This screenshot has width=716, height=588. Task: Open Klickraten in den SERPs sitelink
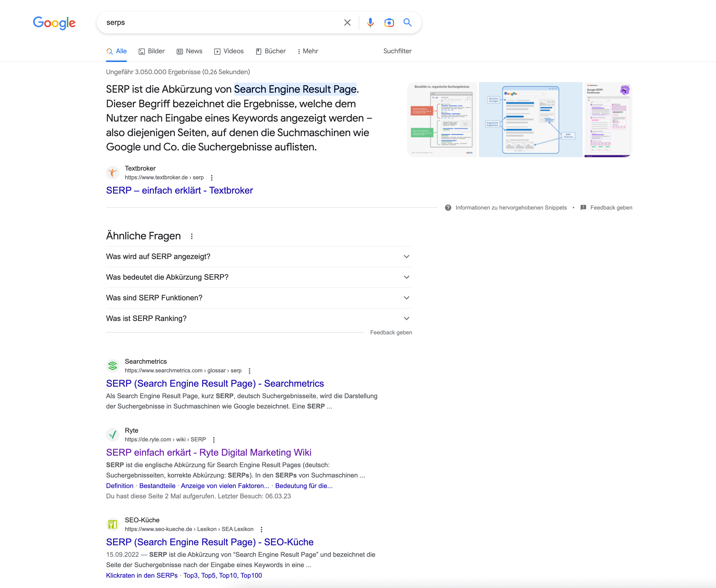pyautogui.click(x=142, y=576)
